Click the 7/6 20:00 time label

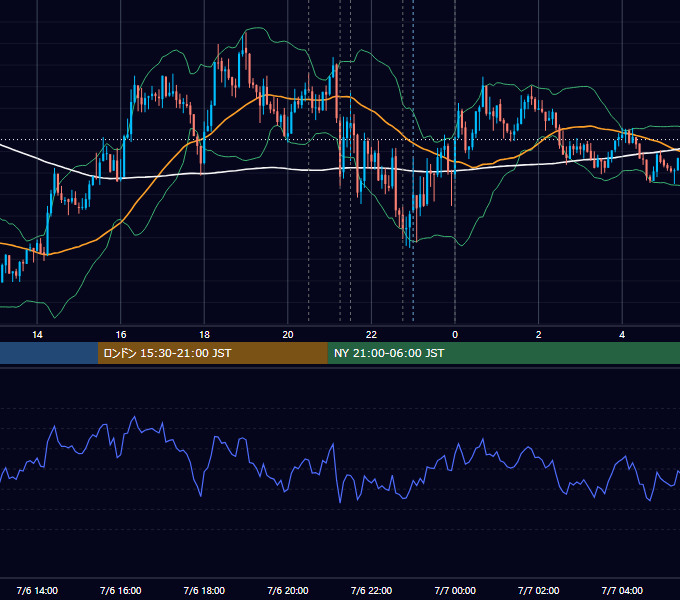click(288, 590)
